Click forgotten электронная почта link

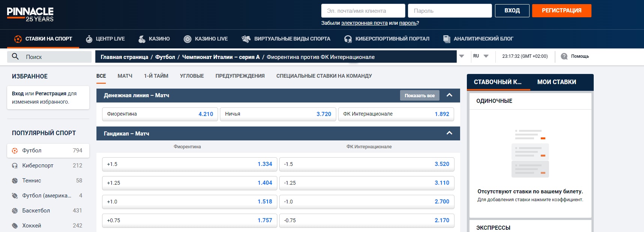(x=364, y=23)
